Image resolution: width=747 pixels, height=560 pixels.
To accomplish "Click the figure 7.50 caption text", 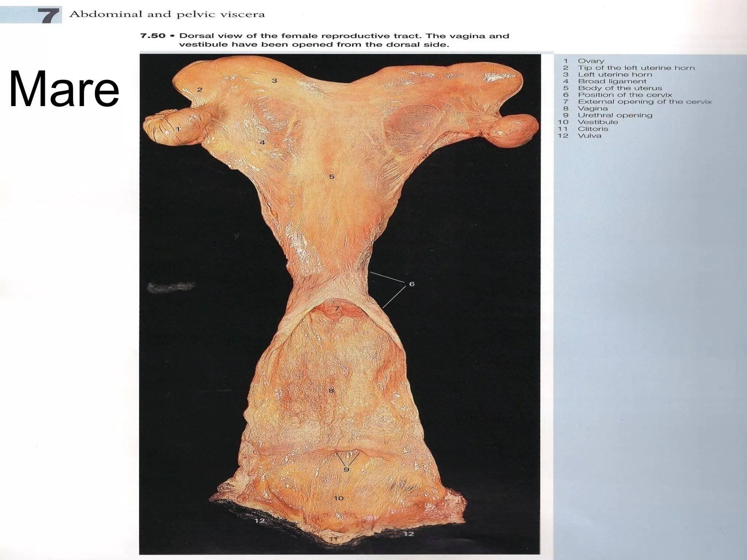I will (x=325, y=40).
